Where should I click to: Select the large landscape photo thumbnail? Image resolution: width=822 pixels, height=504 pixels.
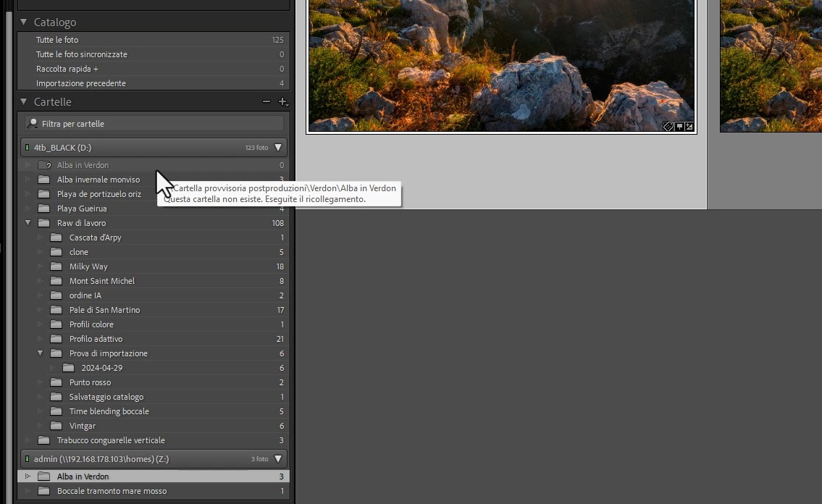(x=501, y=65)
